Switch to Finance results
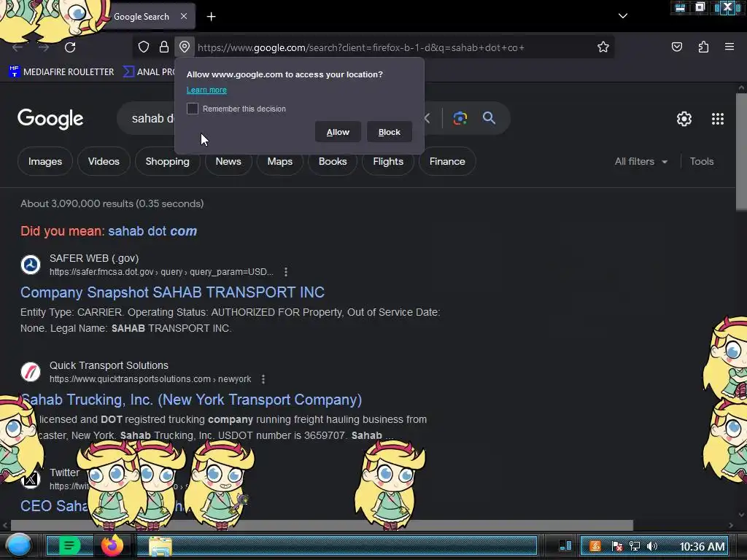This screenshot has width=747, height=560. pyautogui.click(x=447, y=161)
